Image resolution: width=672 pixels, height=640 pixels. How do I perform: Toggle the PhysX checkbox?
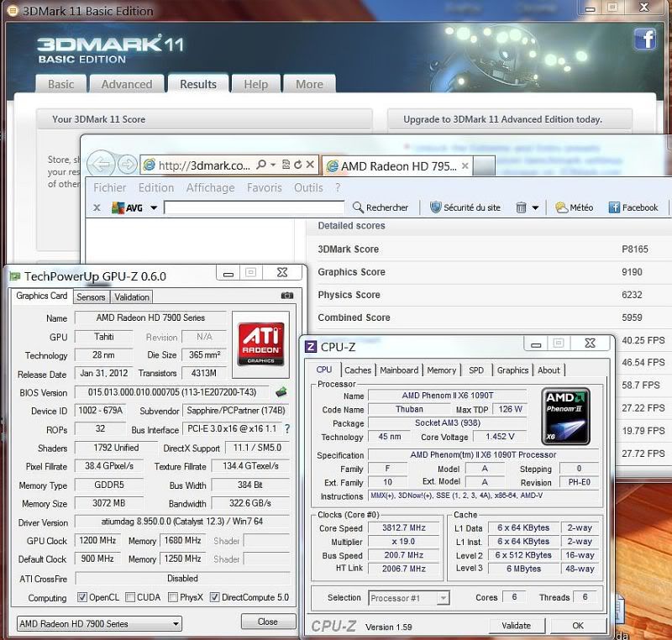pyautogui.click(x=172, y=598)
